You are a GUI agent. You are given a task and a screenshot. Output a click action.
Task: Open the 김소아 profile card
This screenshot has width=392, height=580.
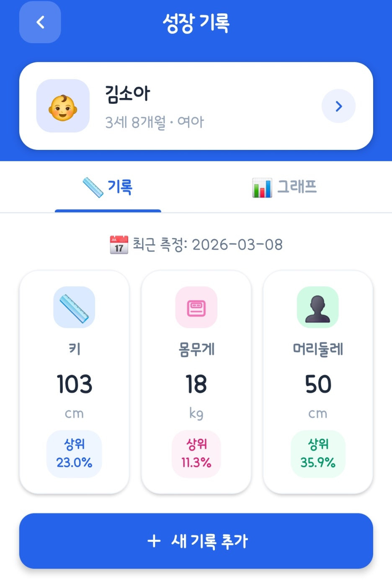196,106
